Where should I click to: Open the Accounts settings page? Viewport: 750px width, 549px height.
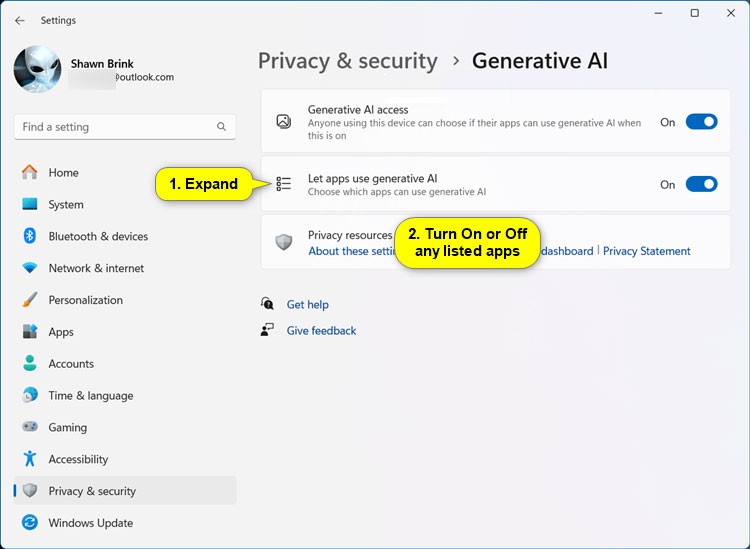(71, 364)
